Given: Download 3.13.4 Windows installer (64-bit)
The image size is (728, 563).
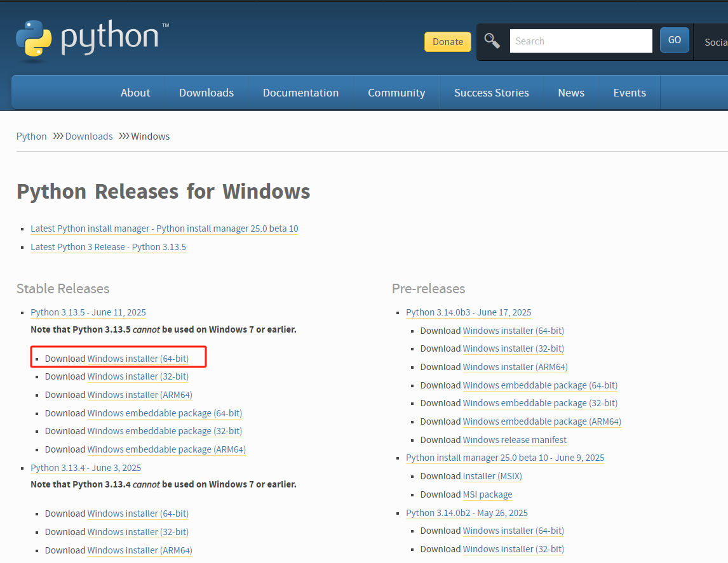Looking at the screenshot, I should (138, 514).
